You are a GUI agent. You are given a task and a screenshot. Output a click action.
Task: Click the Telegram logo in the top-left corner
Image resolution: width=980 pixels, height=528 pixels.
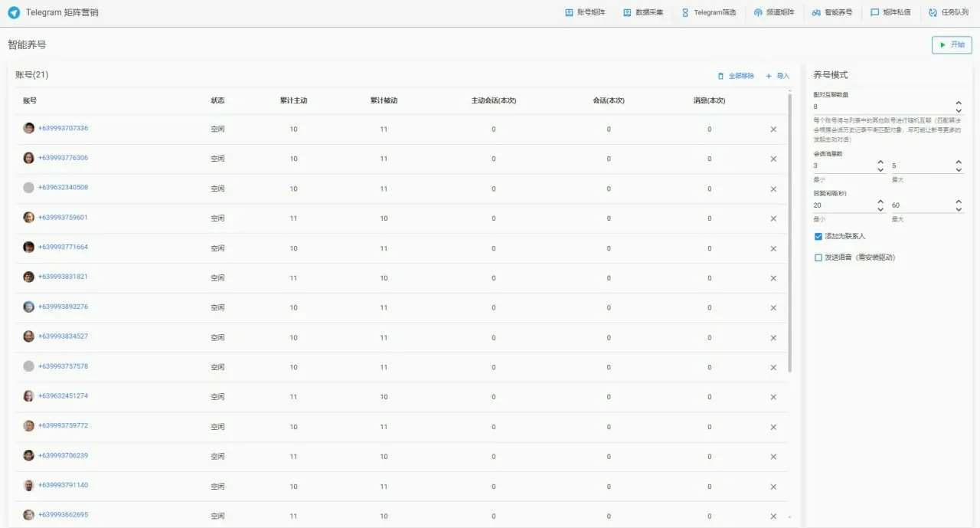12,12
